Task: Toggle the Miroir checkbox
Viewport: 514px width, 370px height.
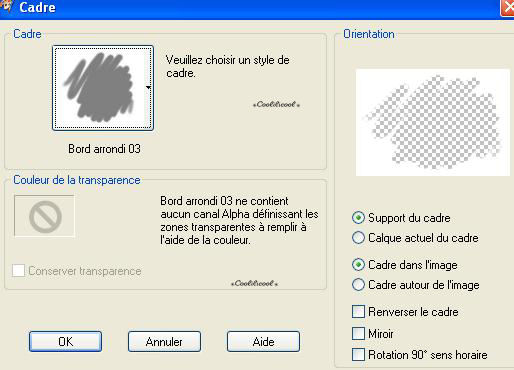Action: (x=358, y=333)
